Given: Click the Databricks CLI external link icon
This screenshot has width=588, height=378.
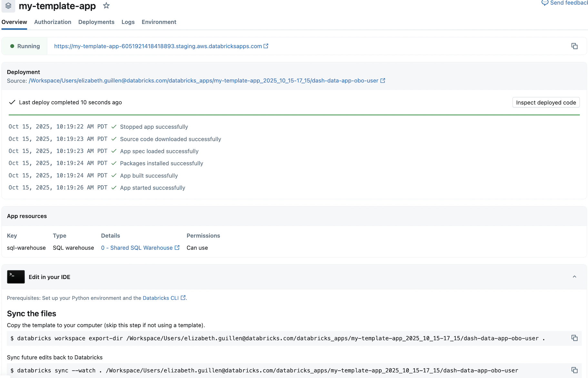Looking at the screenshot, I should pyautogui.click(x=183, y=298).
